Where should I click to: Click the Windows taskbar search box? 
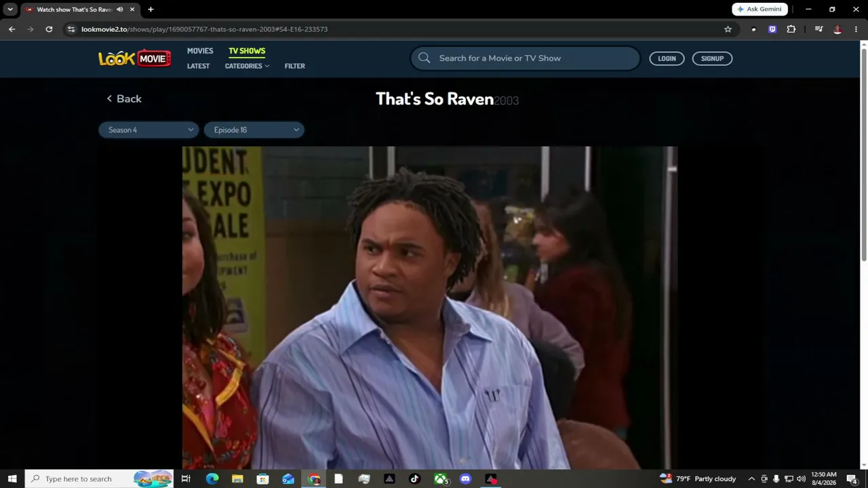pos(100,479)
